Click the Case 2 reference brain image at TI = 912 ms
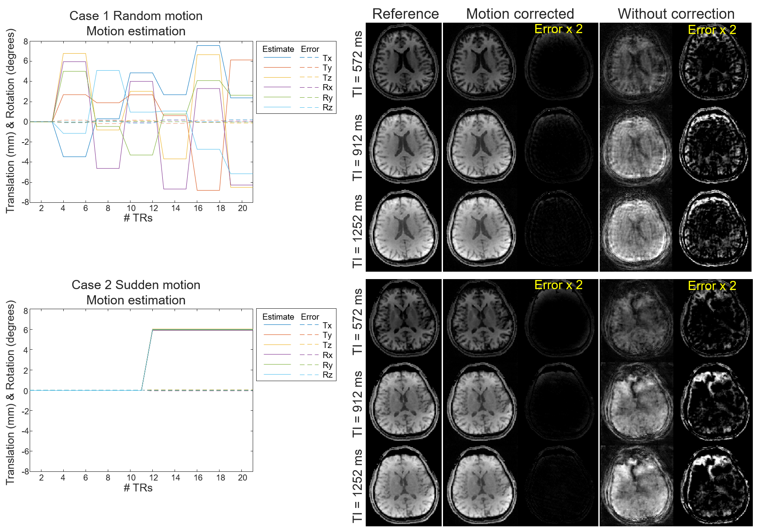This screenshot has width=762, height=532. coord(404,401)
